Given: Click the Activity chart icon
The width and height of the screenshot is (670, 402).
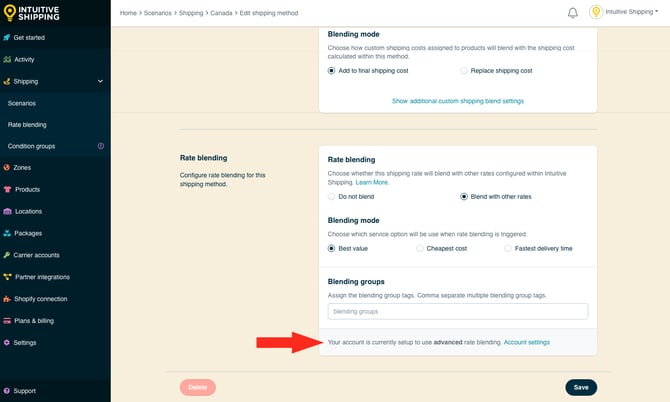Looking at the screenshot, I should click(7, 59).
